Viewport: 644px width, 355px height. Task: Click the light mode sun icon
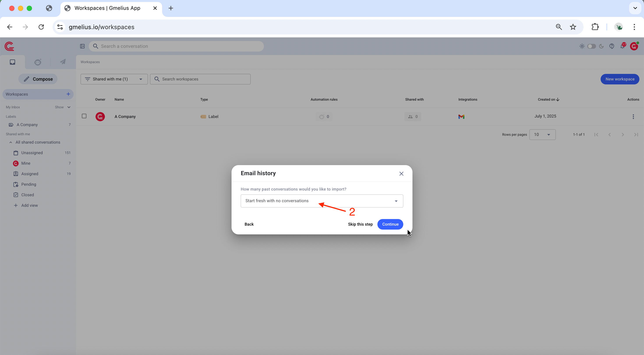pos(582,46)
